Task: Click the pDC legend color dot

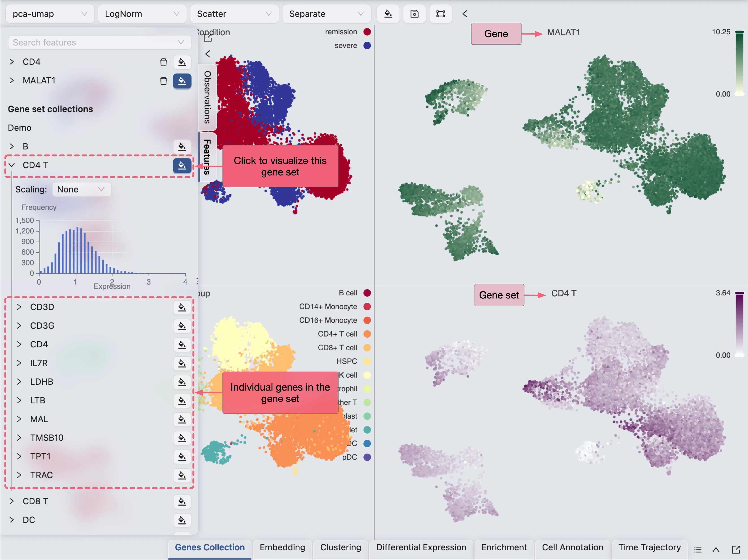Action: coord(367,457)
